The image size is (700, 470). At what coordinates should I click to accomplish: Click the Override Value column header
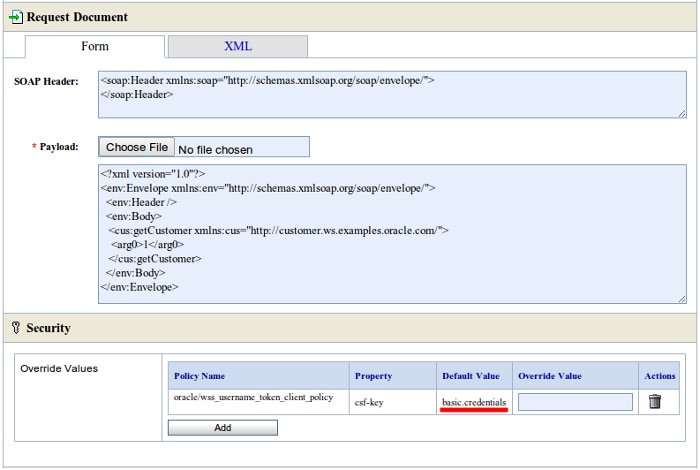pyautogui.click(x=575, y=376)
